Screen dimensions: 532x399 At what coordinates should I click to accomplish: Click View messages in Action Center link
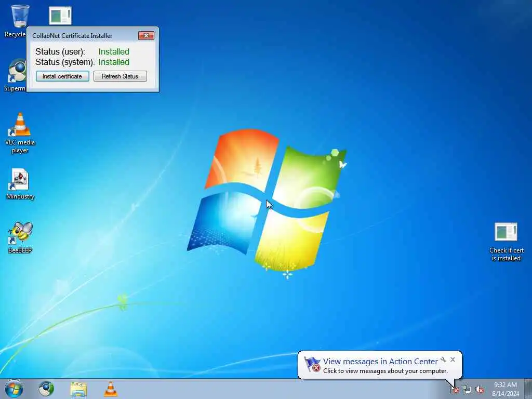(380, 362)
